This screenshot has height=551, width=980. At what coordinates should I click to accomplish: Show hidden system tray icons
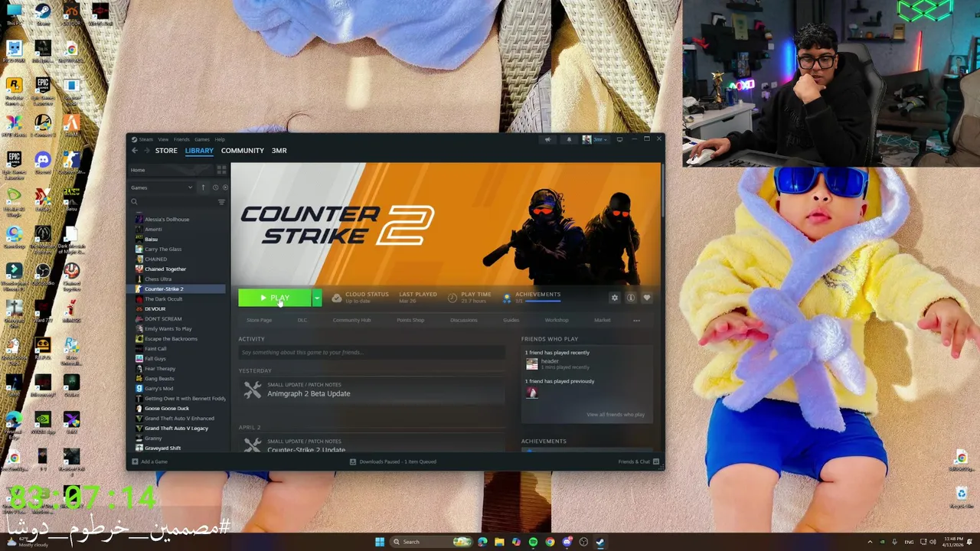click(x=870, y=542)
